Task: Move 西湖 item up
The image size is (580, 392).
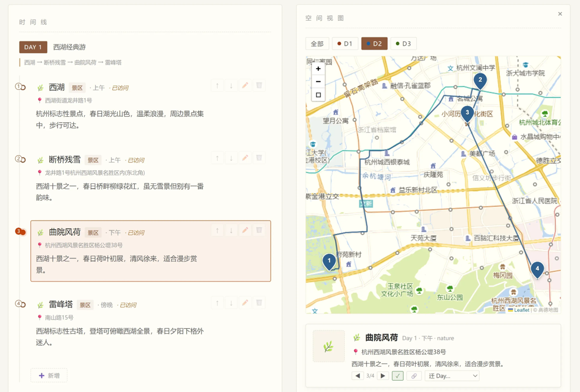Action: [x=217, y=86]
